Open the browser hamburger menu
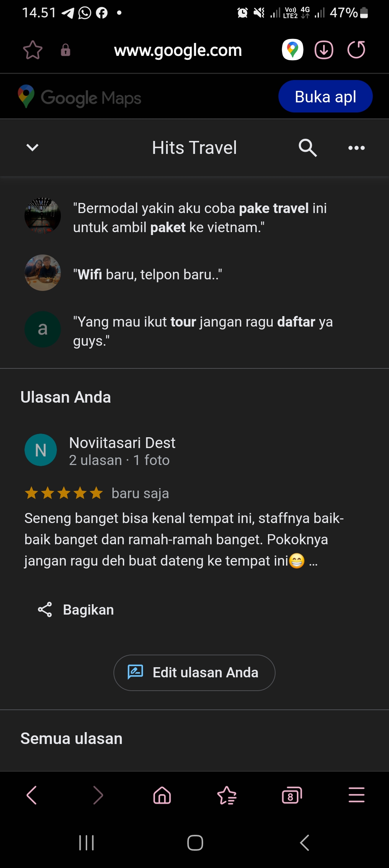This screenshot has width=389, height=868. pos(357,795)
